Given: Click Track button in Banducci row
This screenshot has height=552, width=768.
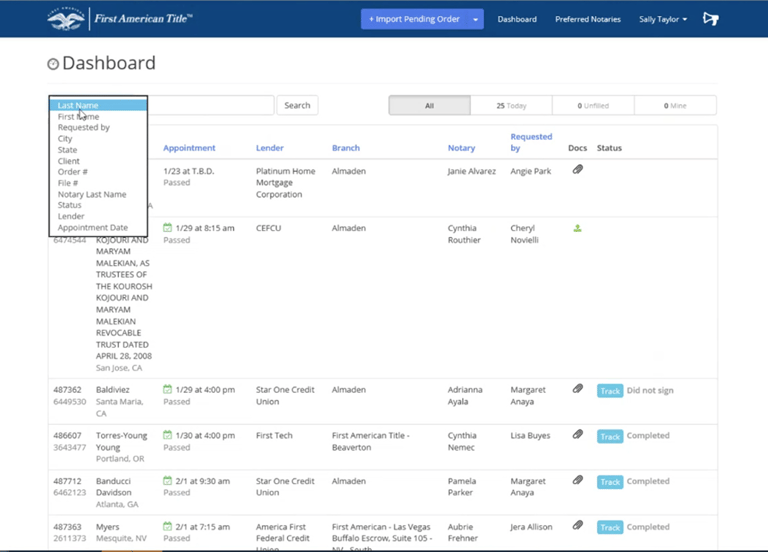Looking at the screenshot, I should [x=610, y=482].
